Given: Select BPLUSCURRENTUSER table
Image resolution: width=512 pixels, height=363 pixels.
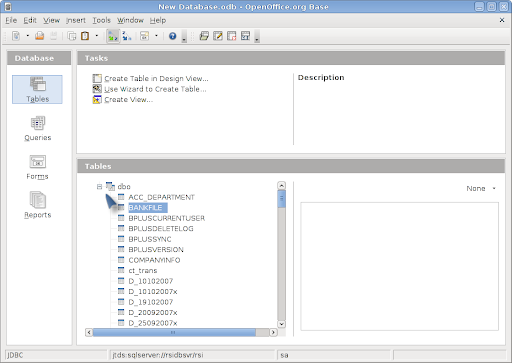Looking at the screenshot, I should point(167,218).
